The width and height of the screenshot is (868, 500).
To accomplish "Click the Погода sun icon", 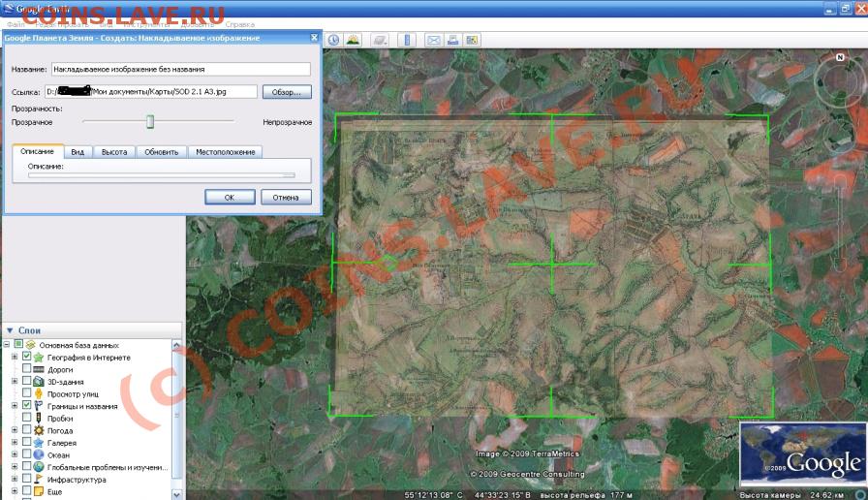I will [x=39, y=430].
